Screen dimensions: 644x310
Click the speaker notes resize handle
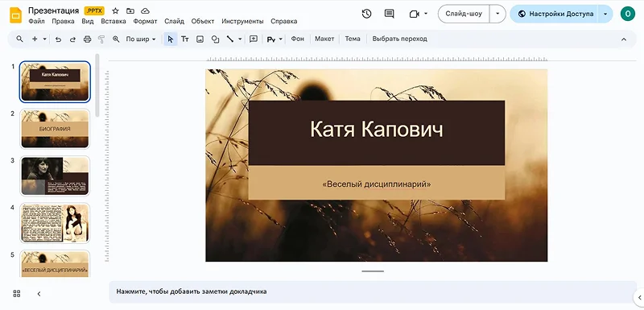click(373, 271)
